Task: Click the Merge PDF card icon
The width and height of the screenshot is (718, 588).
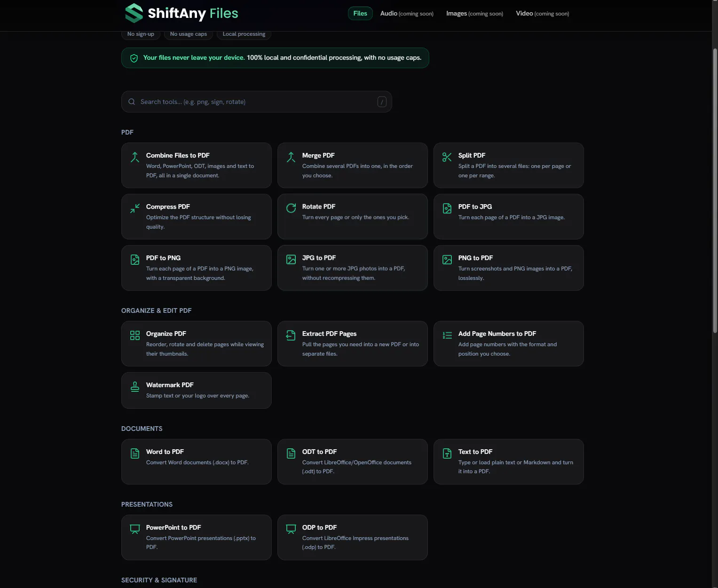Action: click(x=291, y=157)
